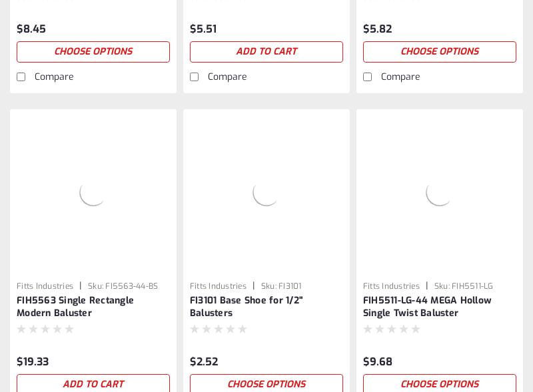Open FIH5563 Single Rectangle Modern Baluster link
Image resolution: width=533 pixels, height=392 pixels.
pyautogui.click(x=75, y=307)
